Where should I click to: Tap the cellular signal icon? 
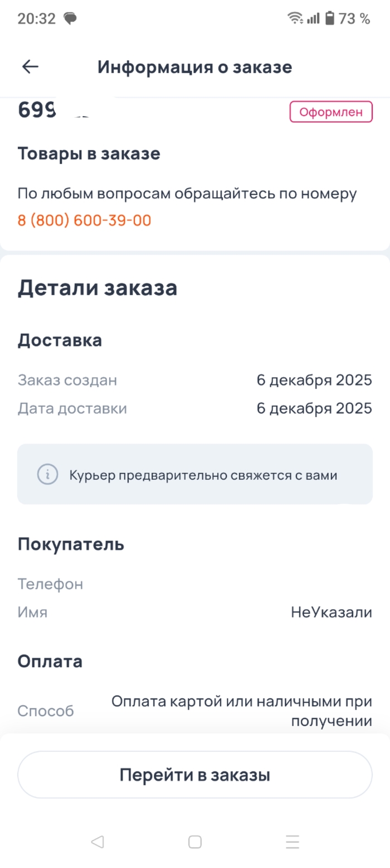click(x=313, y=18)
